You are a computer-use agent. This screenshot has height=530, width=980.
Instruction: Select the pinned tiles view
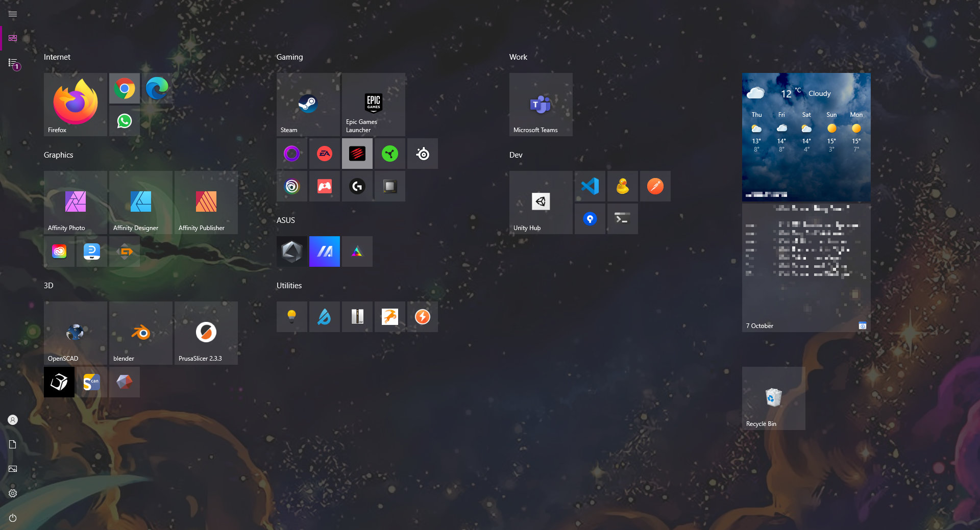click(13, 38)
